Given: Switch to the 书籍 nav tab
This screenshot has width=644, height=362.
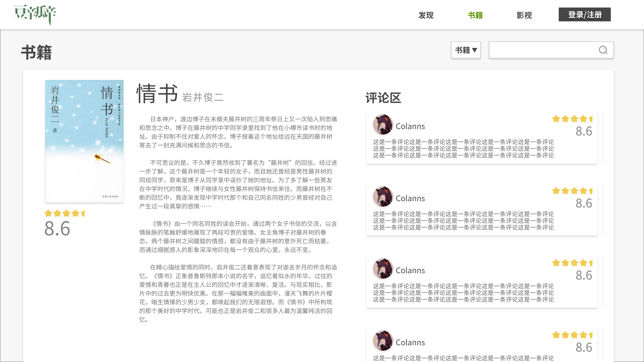Looking at the screenshot, I should pos(475,15).
